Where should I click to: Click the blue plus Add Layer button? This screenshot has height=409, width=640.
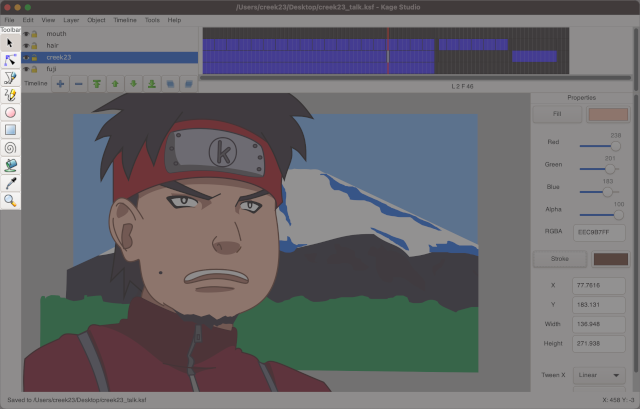click(x=60, y=85)
